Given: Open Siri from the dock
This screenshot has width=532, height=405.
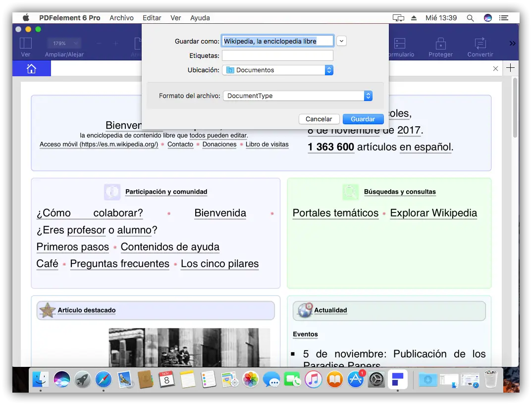Looking at the screenshot, I should click(x=61, y=379).
